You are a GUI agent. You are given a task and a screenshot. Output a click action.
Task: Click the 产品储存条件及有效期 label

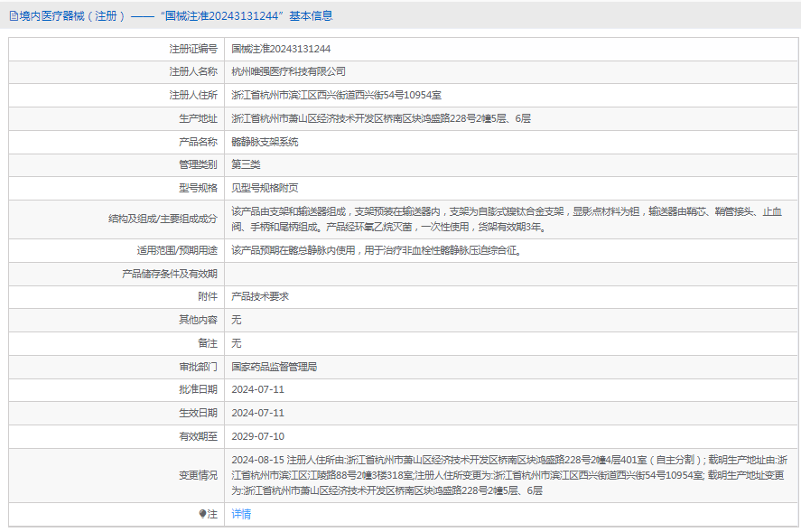[170, 274]
